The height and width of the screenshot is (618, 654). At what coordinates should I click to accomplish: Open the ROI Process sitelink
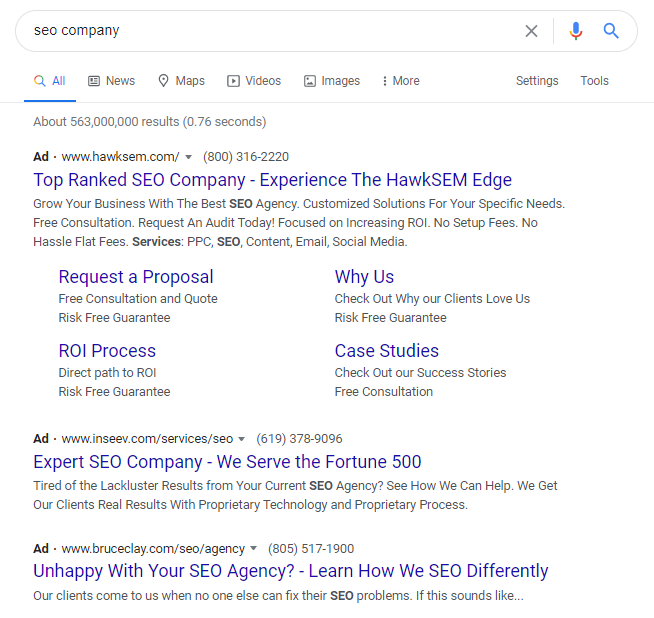coord(107,351)
